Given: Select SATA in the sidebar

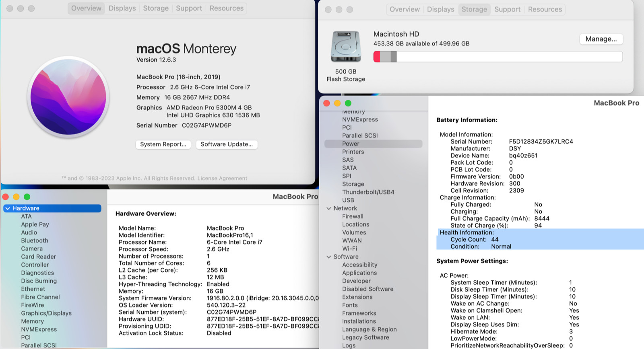Looking at the screenshot, I should pyautogui.click(x=349, y=168).
